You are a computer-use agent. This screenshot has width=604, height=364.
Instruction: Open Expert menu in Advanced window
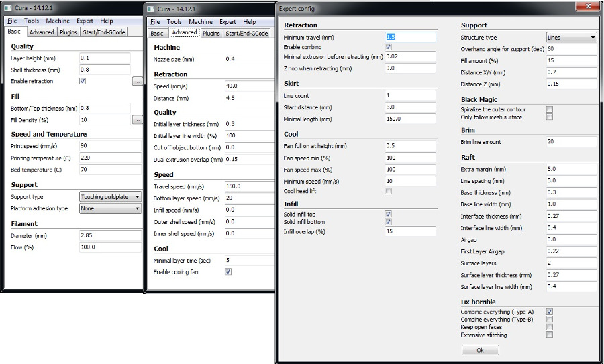coord(228,22)
